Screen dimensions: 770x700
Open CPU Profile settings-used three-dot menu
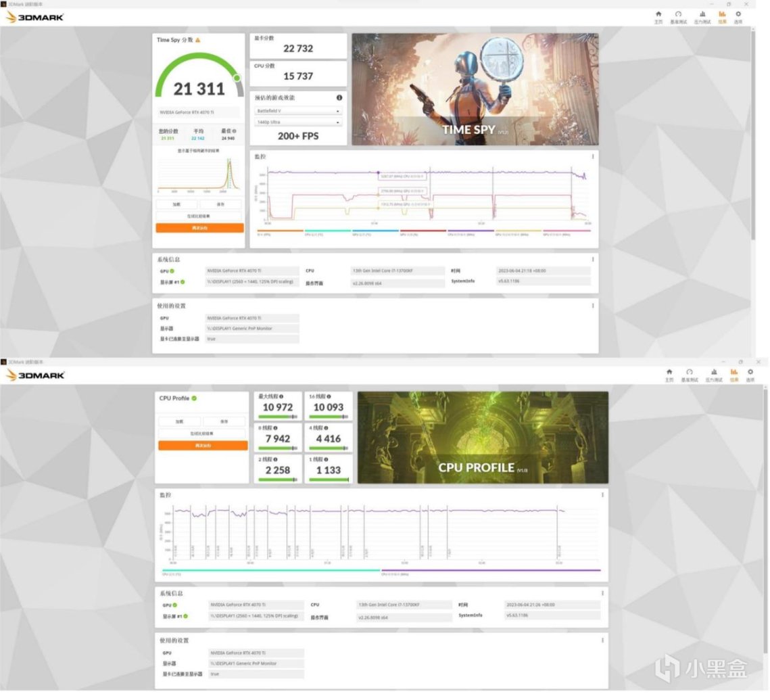pos(603,640)
